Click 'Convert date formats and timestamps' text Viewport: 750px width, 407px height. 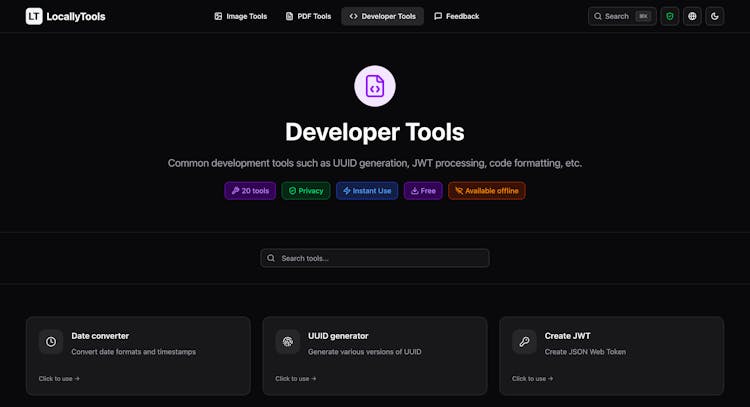pyautogui.click(x=133, y=352)
